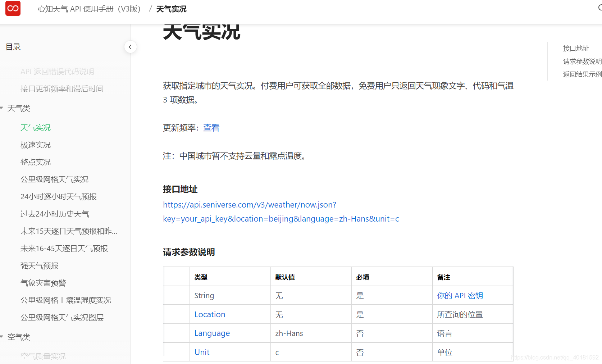The image size is (602, 364).
Task: Jump to 返回结果示例 in page outline
Action: [582, 74]
